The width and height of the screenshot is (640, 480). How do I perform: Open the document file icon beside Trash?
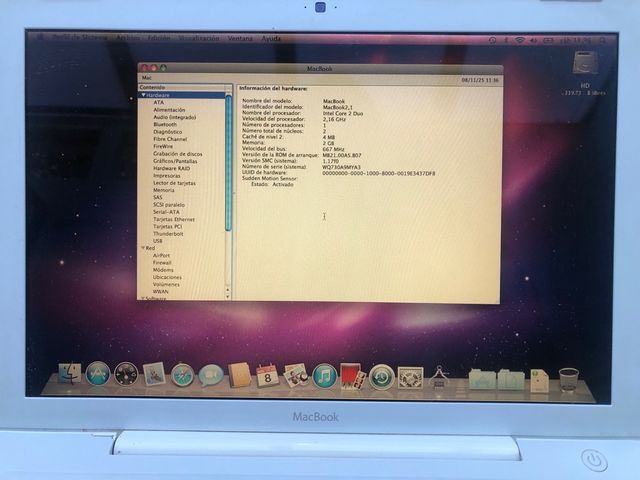pyautogui.click(x=540, y=380)
